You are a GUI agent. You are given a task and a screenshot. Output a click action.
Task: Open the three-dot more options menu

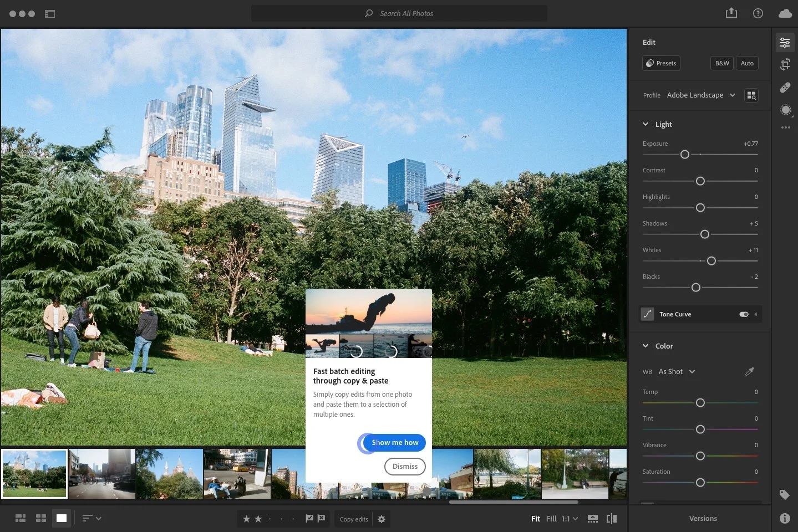(785, 127)
